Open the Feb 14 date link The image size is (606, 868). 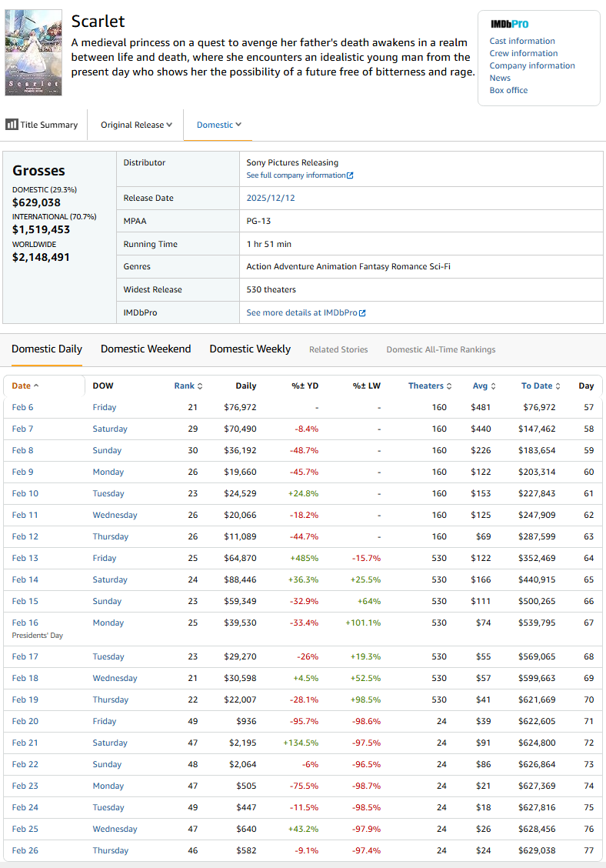coord(25,579)
